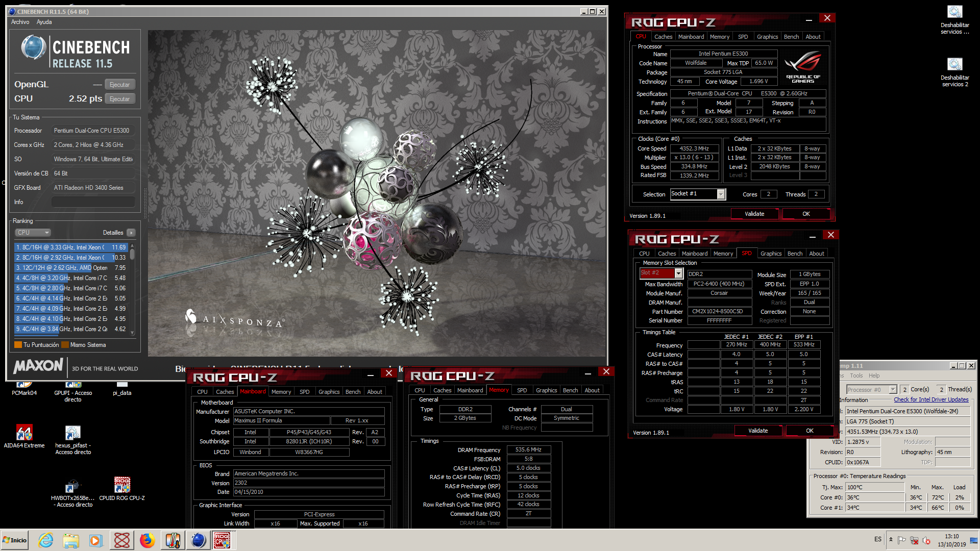Screen dimensions: 980x551
Task: Open Cinebench ranking CPU dropdown
Action: pos(33,233)
